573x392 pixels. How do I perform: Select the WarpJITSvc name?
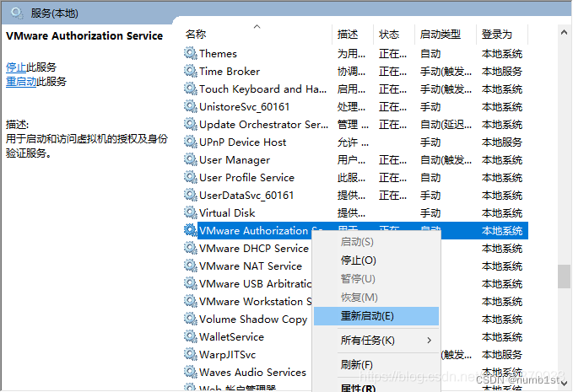click(x=227, y=355)
